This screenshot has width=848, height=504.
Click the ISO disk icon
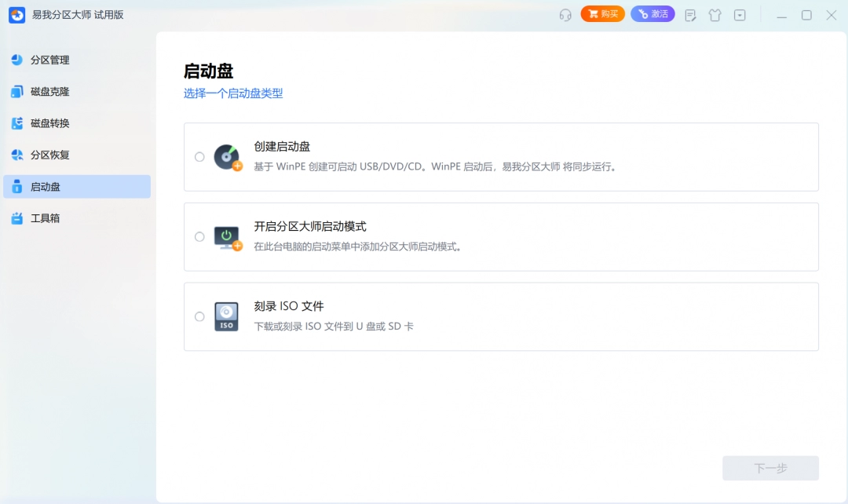[227, 317]
